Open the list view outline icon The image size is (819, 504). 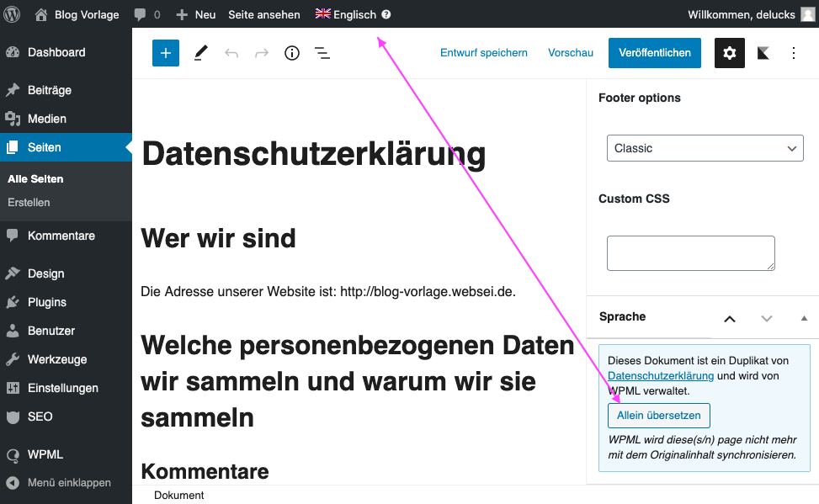[322, 53]
